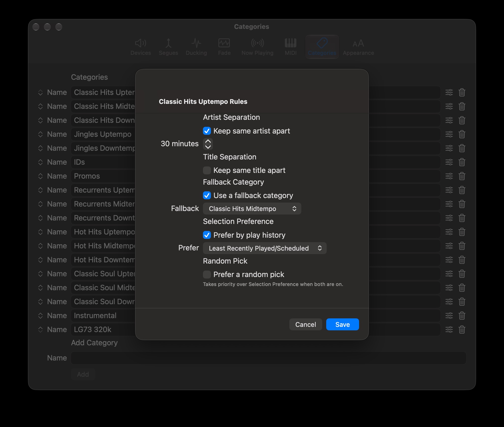
Task: Delete the Recurrents Uptempo category
Action: point(462,190)
